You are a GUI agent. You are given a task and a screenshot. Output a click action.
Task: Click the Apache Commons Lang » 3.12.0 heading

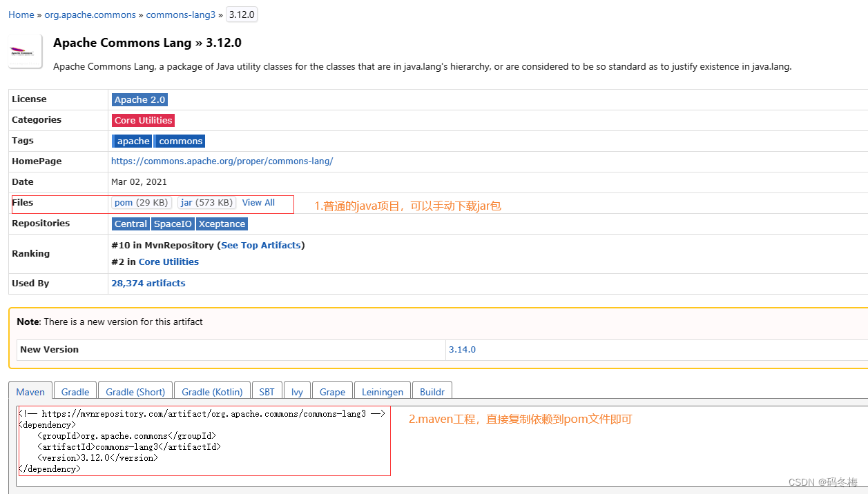tap(147, 43)
